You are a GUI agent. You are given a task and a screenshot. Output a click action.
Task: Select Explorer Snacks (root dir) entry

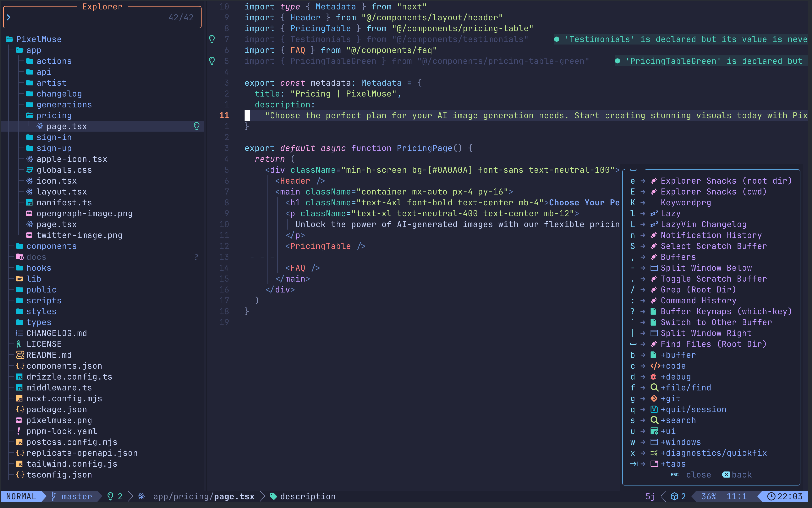coord(711,181)
